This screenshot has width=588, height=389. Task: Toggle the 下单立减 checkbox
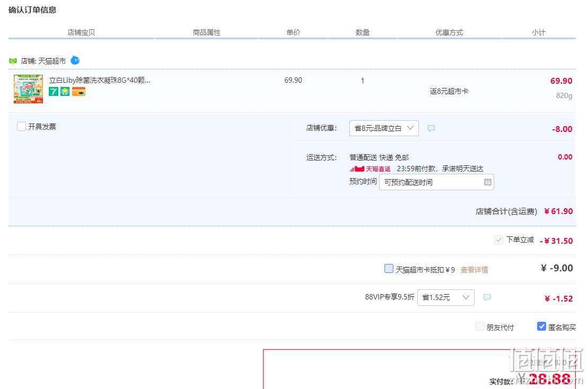[498, 240]
